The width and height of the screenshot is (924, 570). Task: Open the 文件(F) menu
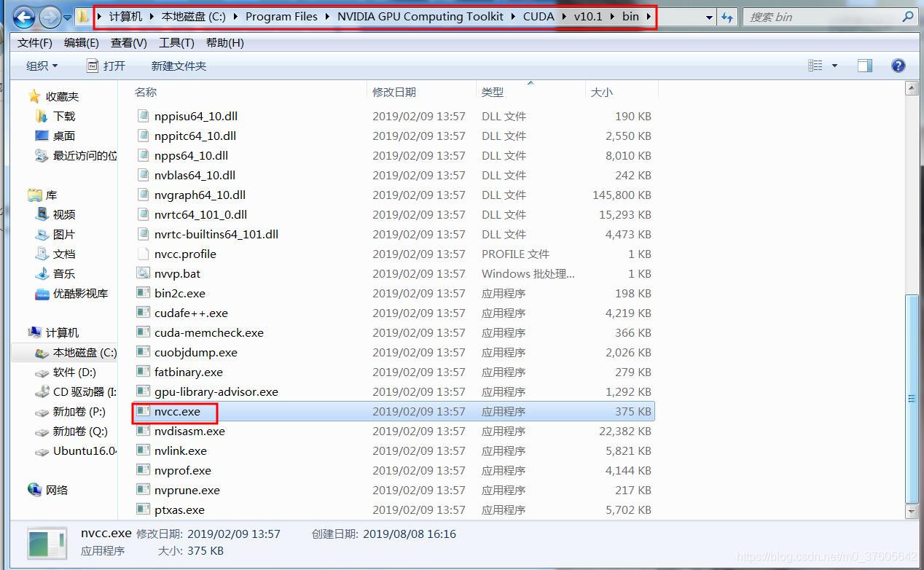click(x=34, y=43)
